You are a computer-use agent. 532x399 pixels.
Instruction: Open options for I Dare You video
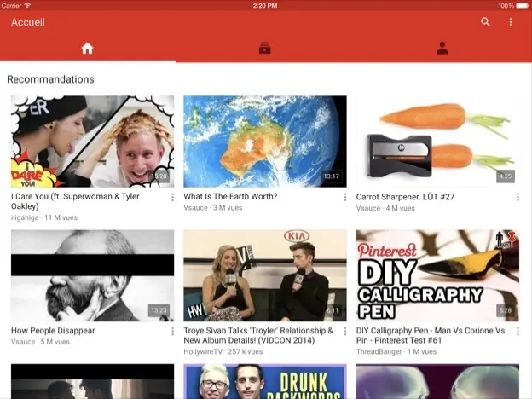[172, 197]
